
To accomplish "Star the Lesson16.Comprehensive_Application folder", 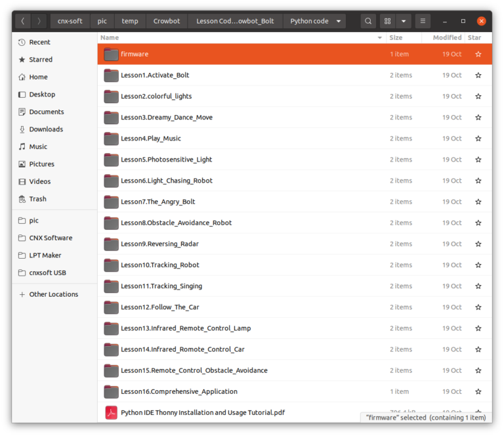I will [x=478, y=391].
